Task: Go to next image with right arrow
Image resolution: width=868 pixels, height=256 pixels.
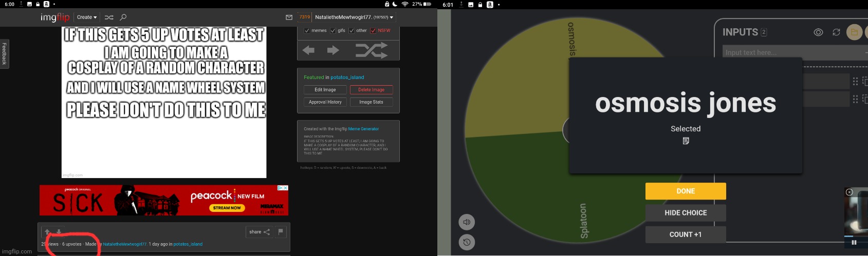Action: pos(333,50)
